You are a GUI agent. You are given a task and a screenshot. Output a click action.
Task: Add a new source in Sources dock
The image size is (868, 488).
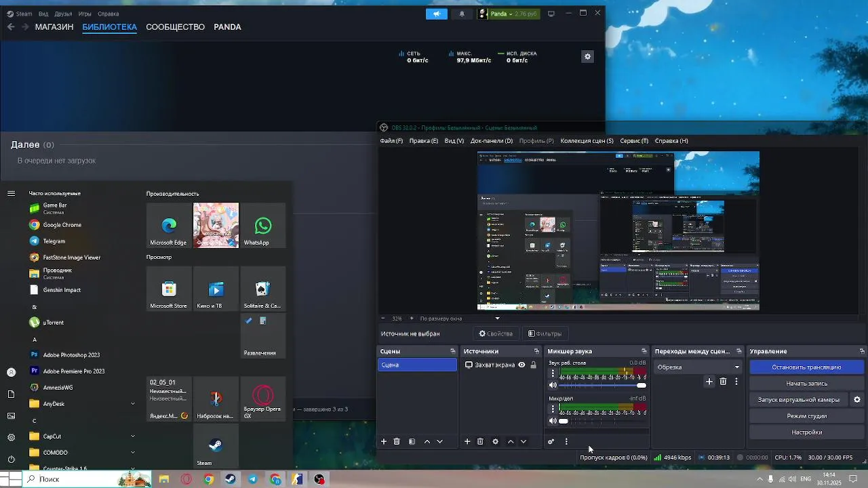point(467,441)
